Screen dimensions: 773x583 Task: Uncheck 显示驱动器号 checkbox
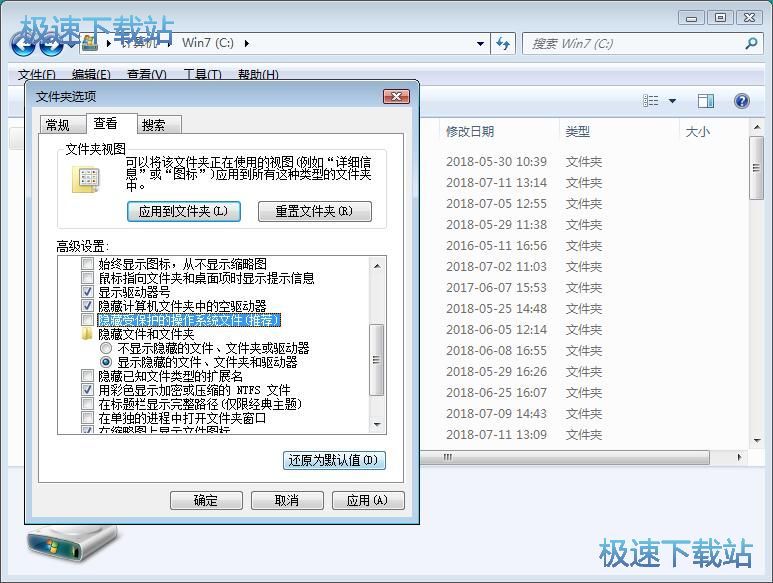click(x=87, y=292)
